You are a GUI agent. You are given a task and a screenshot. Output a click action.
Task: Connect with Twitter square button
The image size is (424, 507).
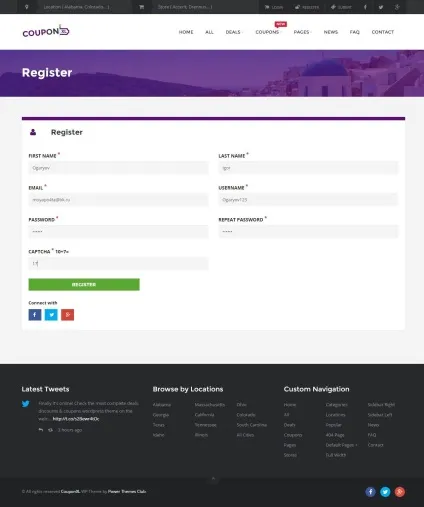tap(51, 315)
